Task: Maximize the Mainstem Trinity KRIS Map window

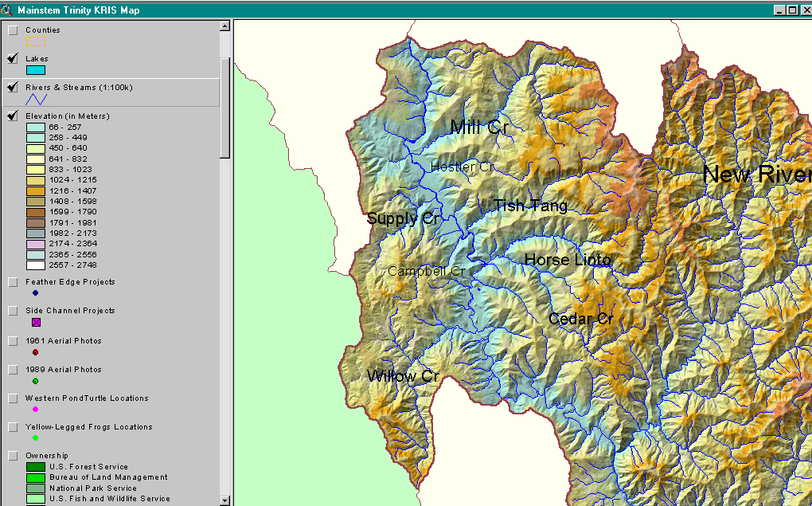Action: 792,10
